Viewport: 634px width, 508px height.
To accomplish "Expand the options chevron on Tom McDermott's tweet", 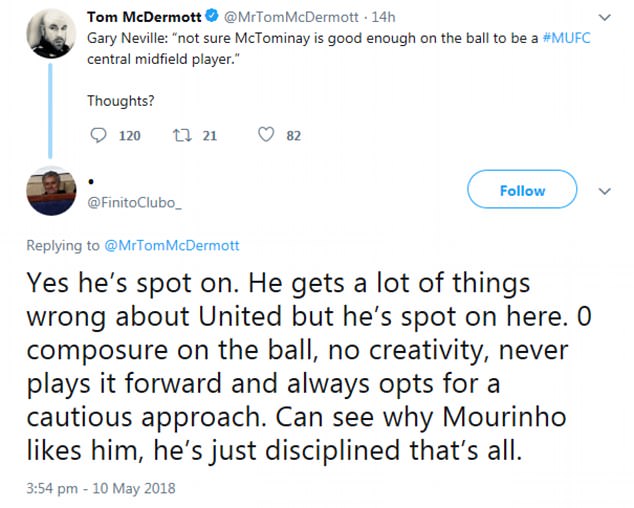I will 603,17.
